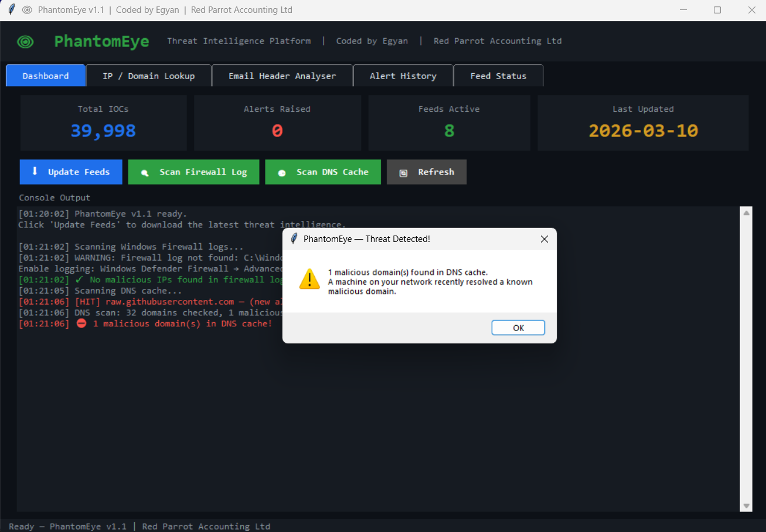
Task: Click the console scrollbar down arrow
Action: (746, 506)
